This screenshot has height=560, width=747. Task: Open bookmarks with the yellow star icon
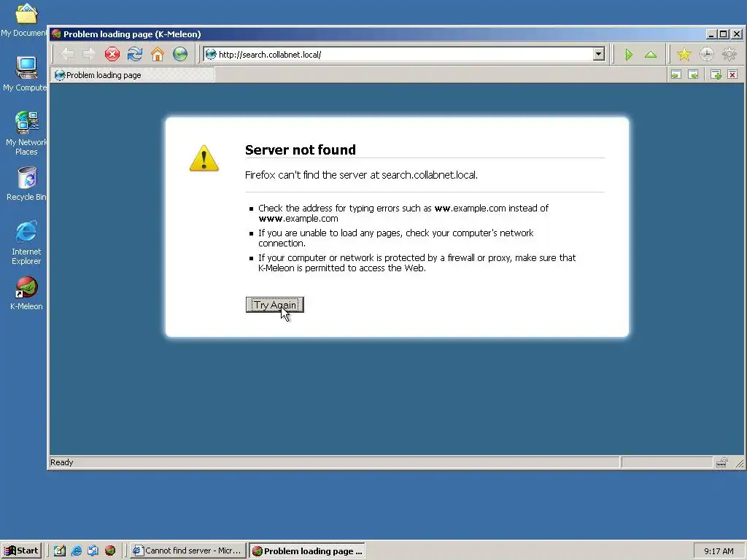(684, 54)
